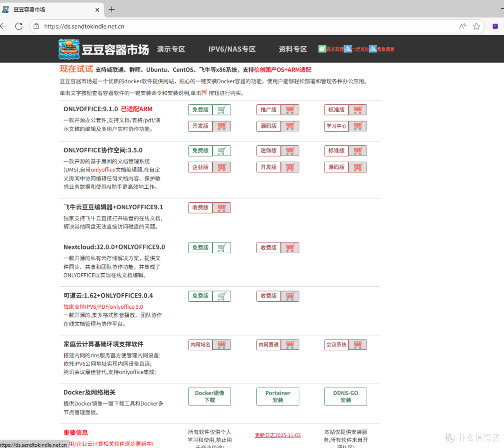This screenshot has height=448, width=504.
Task: Click the 迷你版 button
Action: point(269,150)
